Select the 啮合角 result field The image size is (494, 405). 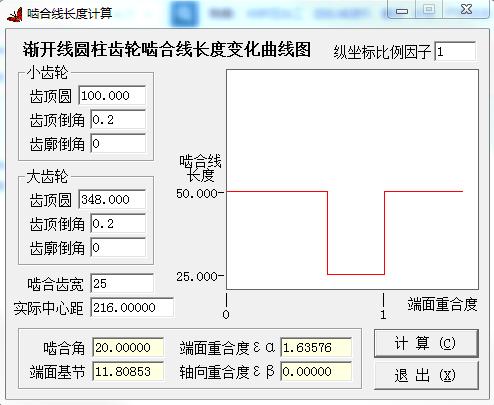(x=128, y=348)
